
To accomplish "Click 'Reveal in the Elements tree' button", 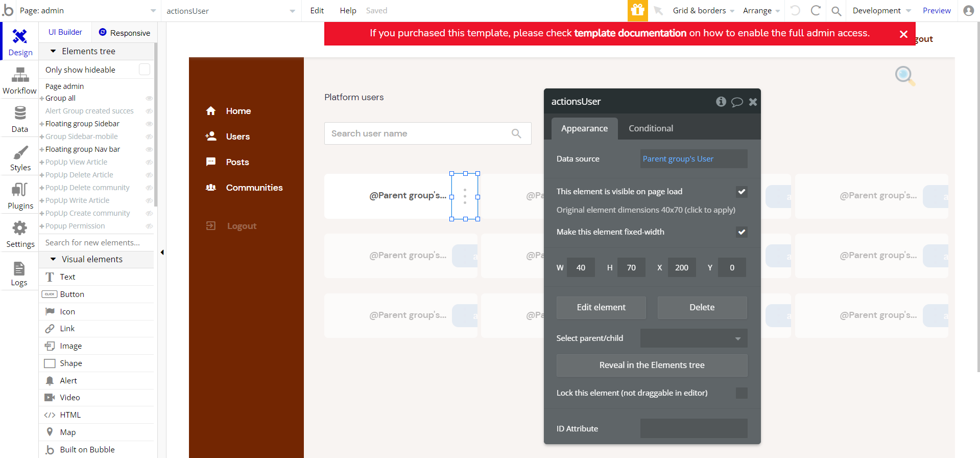I will click(x=652, y=365).
